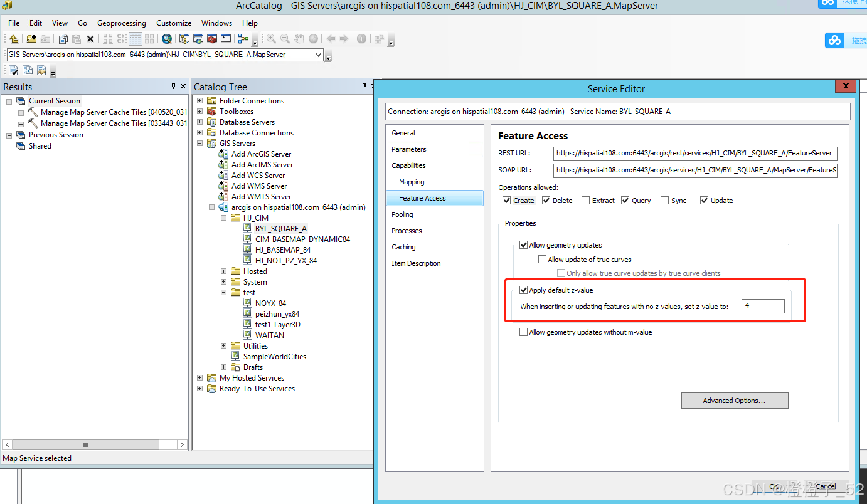
Task: Toggle the Create operation checkbox
Action: (507, 201)
